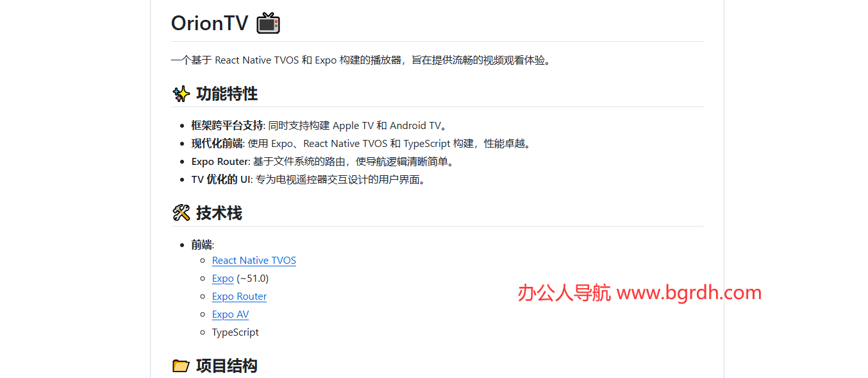Click the hammer and wrench icon near 技术栈
This screenshot has width=868, height=378.
tap(181, 212)
